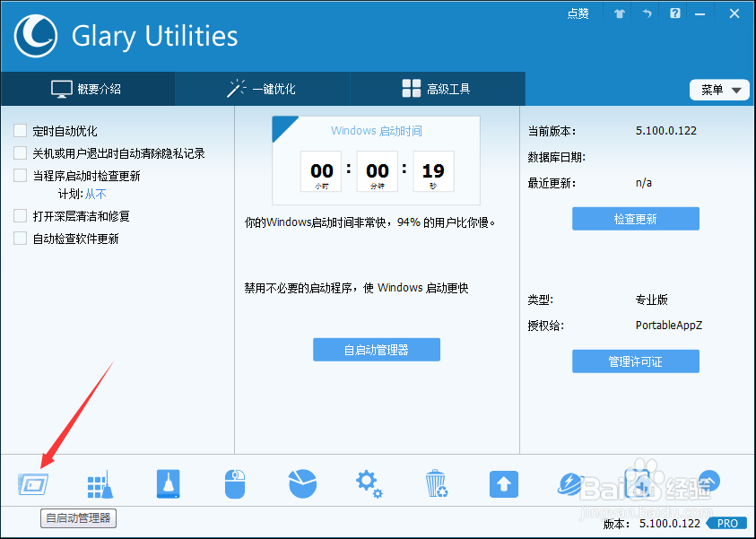
Task: Open the Disk Analysis pie chart icon
Action: click(303, 483)
